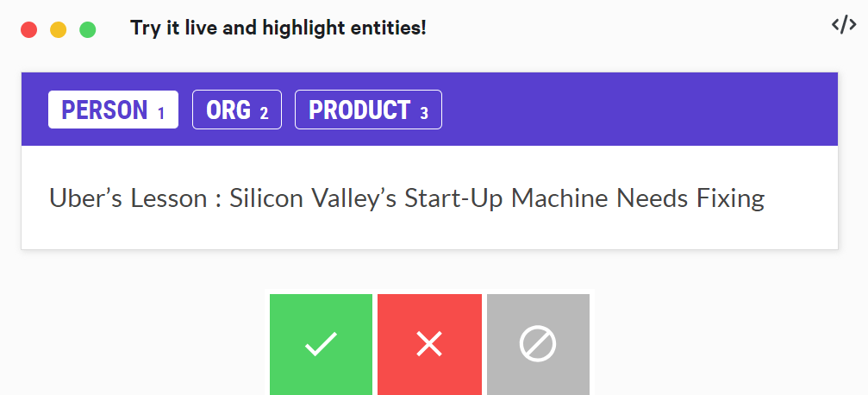The width and height of the screenshot is (868, 395).
Task: Highlight the word "Uber's" in the sentence
Action: click(85, 198)
